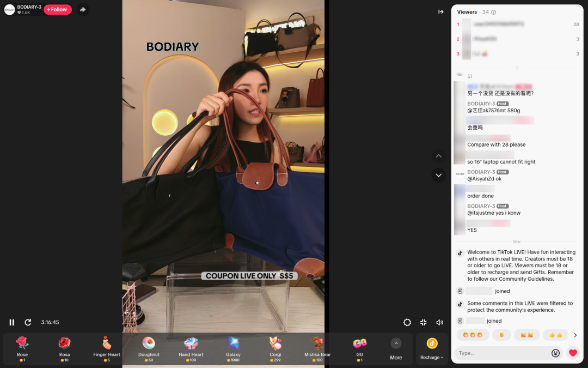Click the 'order done' comment
This screenshot has width=588, height=368.
point(480,196)
